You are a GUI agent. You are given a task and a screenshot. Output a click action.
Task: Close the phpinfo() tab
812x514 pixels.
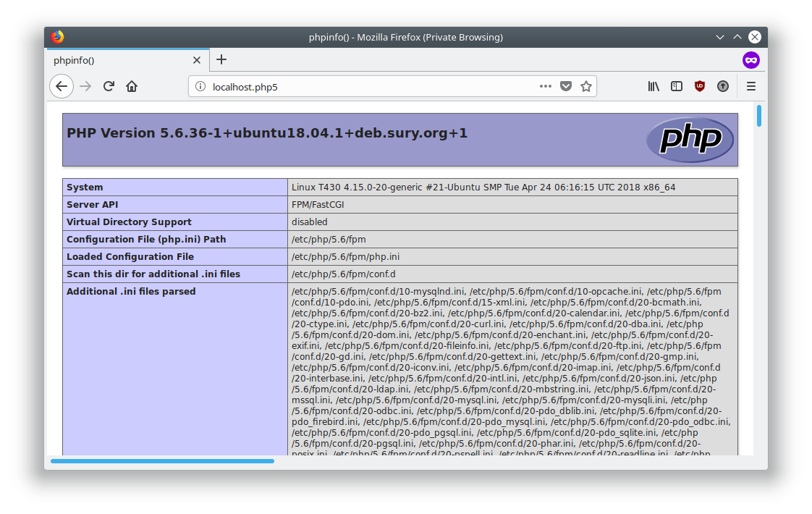point(197,60)
